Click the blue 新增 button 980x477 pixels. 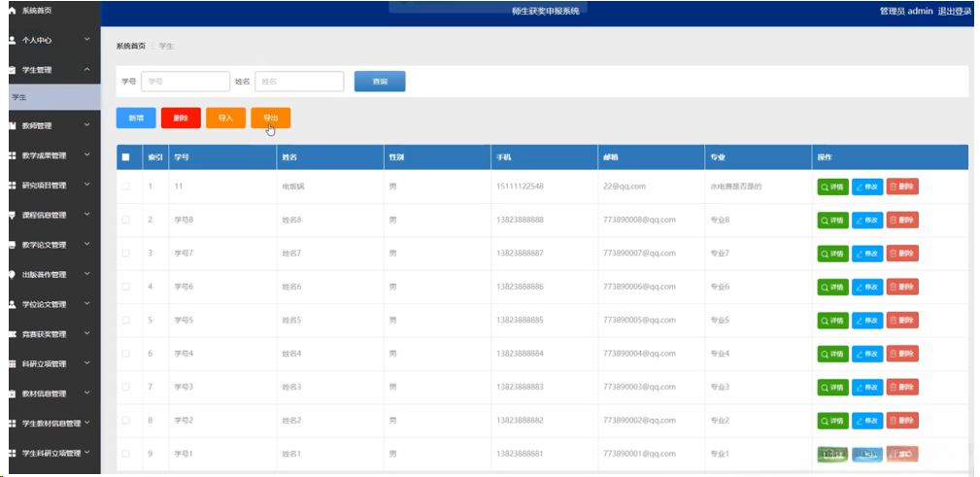[x=136, y=118]
